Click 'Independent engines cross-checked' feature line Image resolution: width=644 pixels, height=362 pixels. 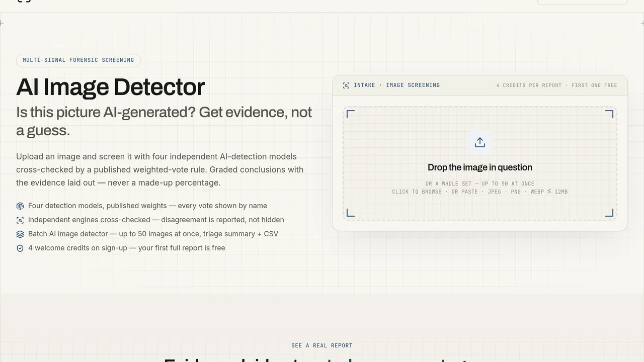point(156,220)
